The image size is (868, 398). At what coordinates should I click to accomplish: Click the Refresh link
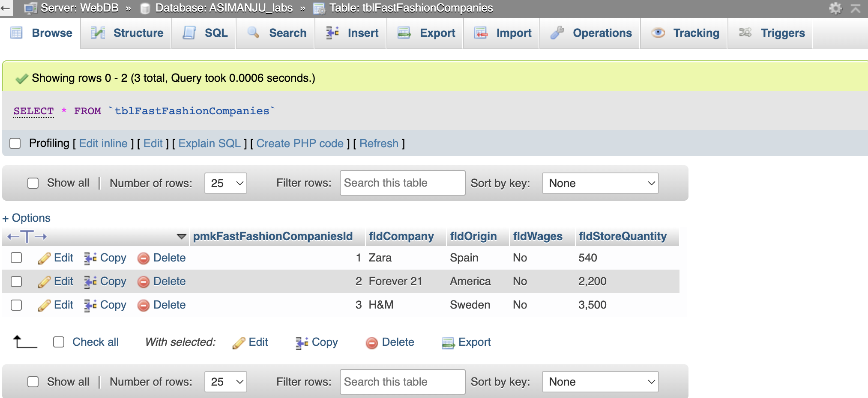point(379,143)
